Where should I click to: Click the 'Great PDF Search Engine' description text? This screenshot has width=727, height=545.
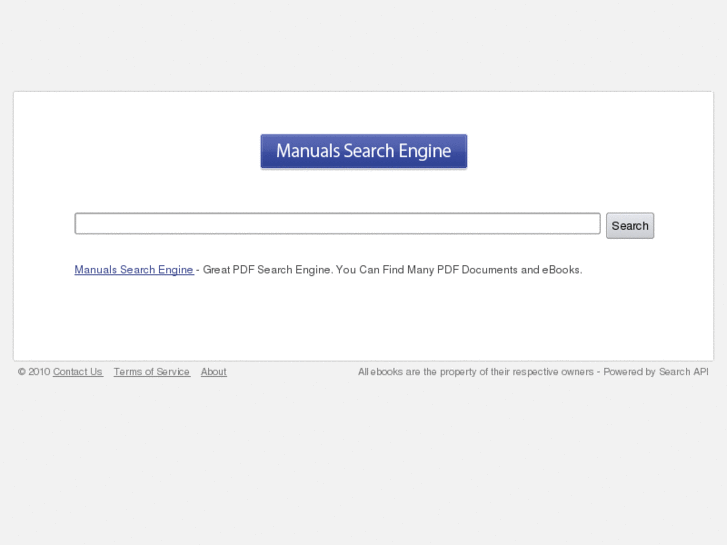coord(392,269)
